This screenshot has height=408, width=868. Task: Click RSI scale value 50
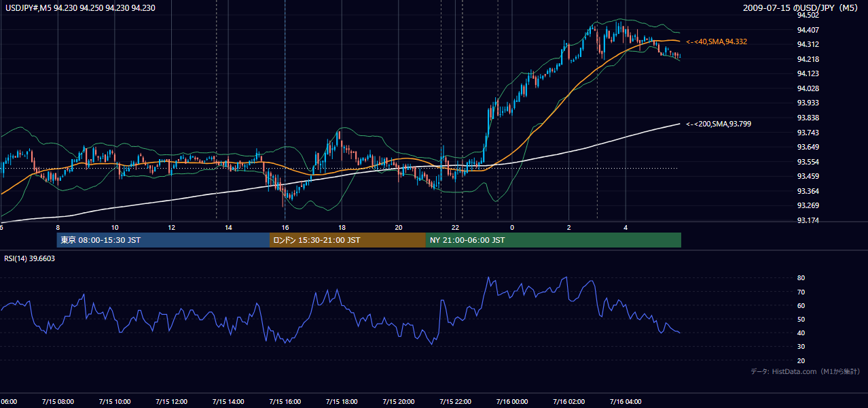pyautogui.click(x=801, y=319)
